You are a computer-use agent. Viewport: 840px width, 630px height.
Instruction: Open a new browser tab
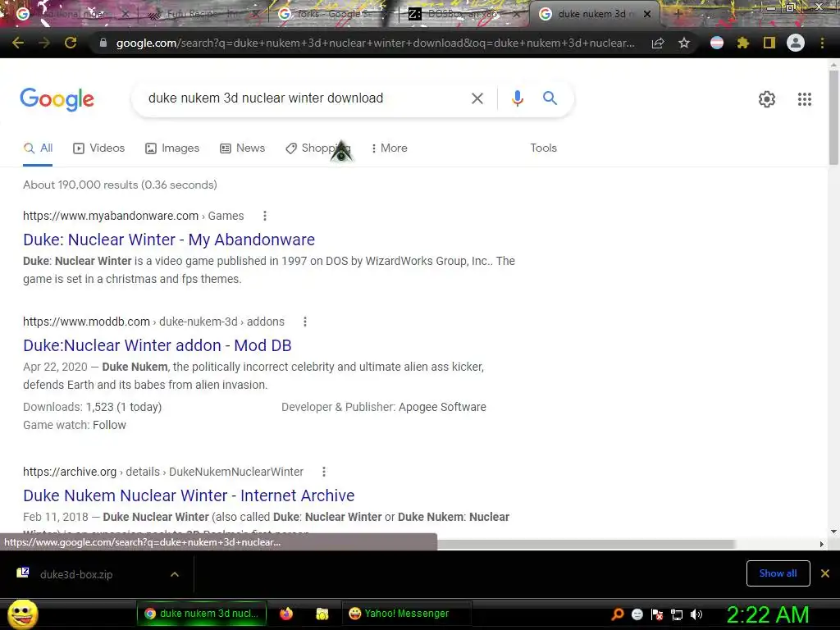click(x=678, y=15)
